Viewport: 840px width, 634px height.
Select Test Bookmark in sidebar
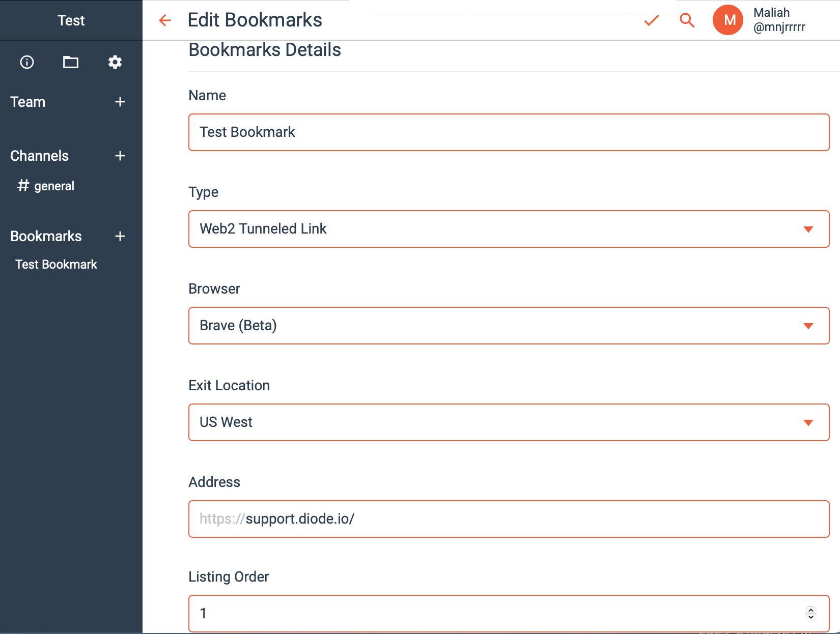(56, 264)
